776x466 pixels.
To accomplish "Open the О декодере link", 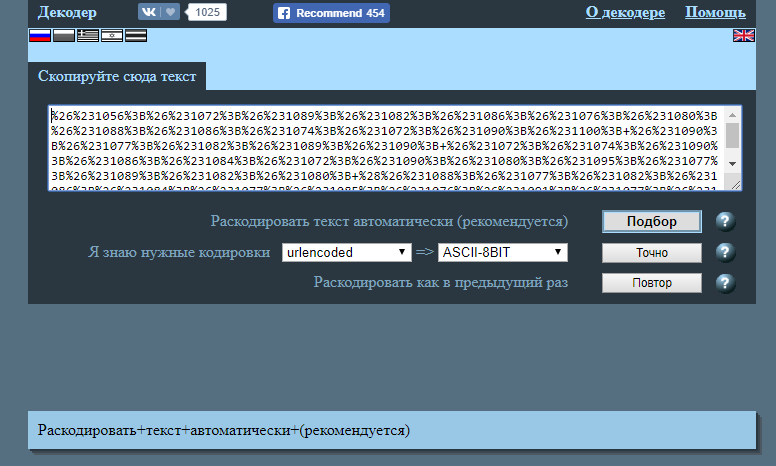I will click(625, 13).
